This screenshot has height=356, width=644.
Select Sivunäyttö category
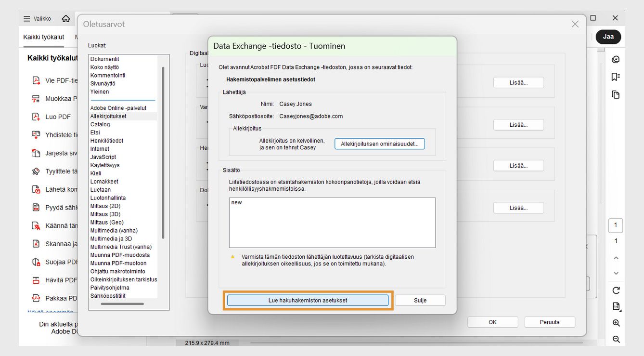[x=103, y=83]
